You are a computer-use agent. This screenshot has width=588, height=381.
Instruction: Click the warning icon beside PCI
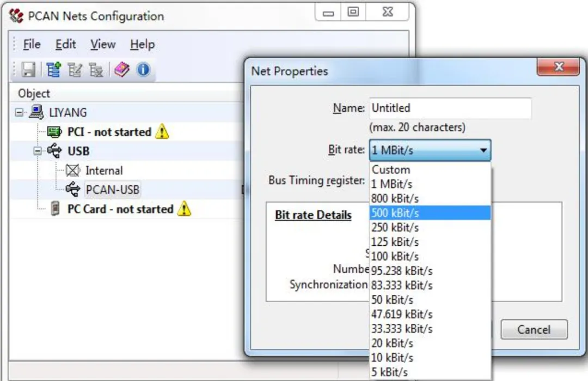(x=162, y=132)
